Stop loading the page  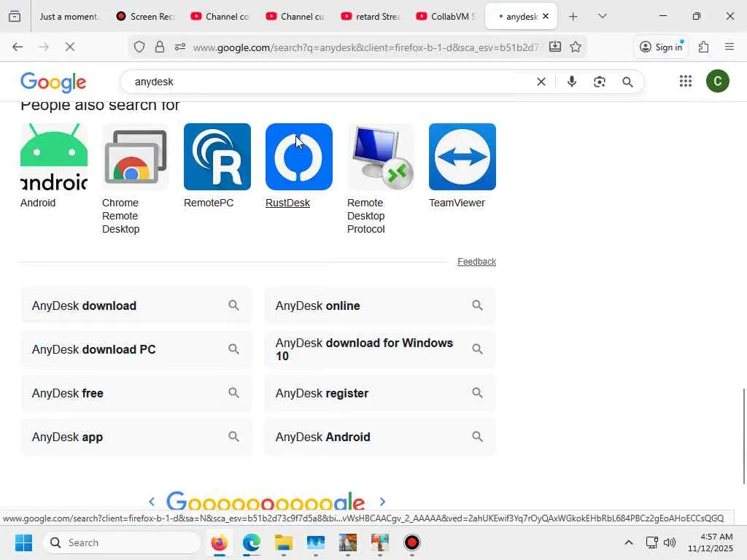pyautogui.click(x=69, y=47)
